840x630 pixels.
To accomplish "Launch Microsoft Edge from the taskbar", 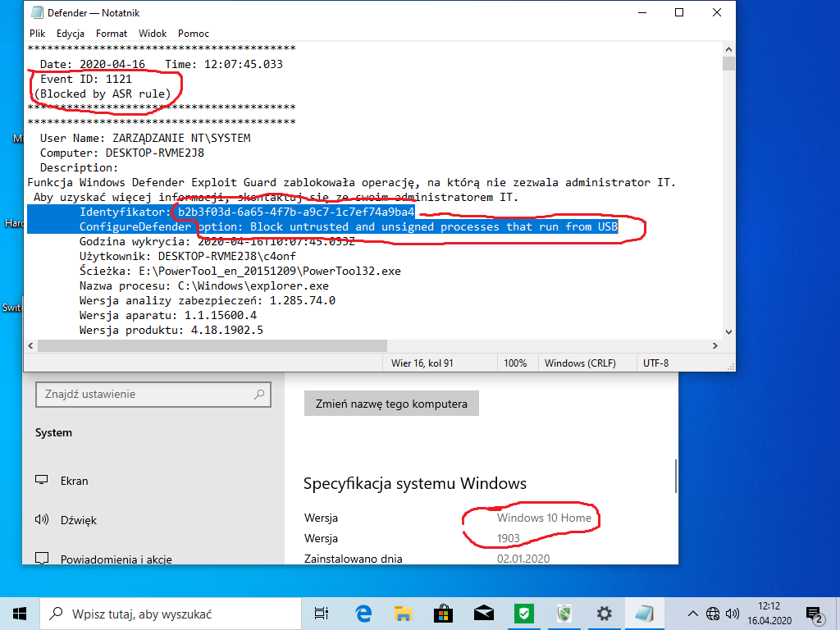I will click(363, 614).
